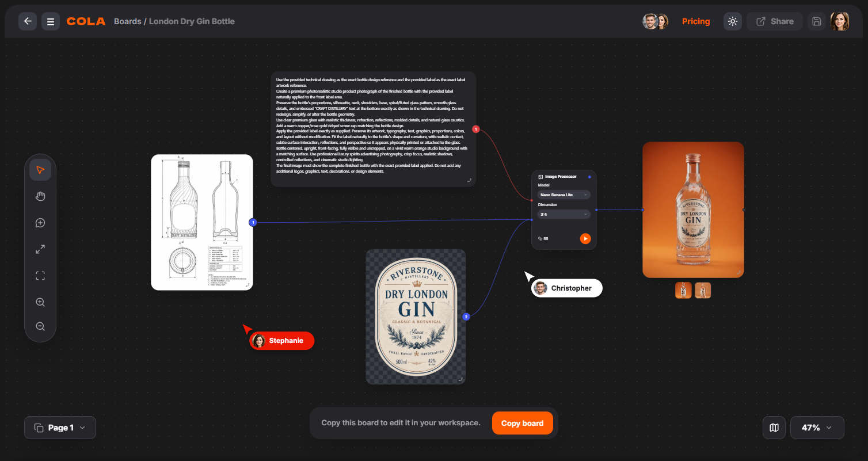Click the pages icon beside Page 1
Viewport: 868px width, 461px height.
click(x=39, y=428)
